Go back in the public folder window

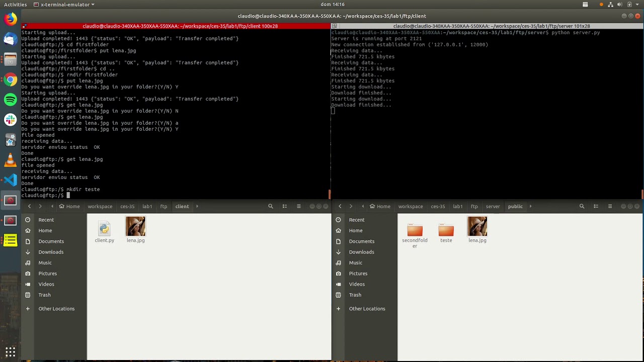(340, 206)
